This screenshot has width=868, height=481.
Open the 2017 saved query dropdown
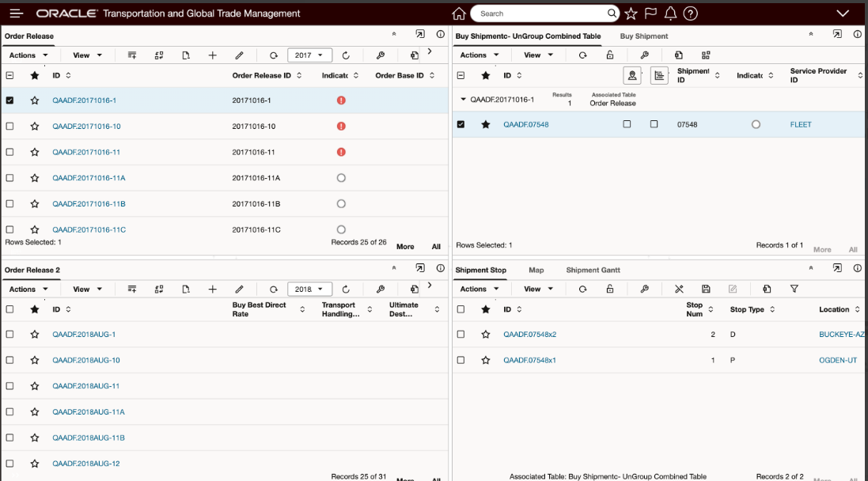pos(309,55)
